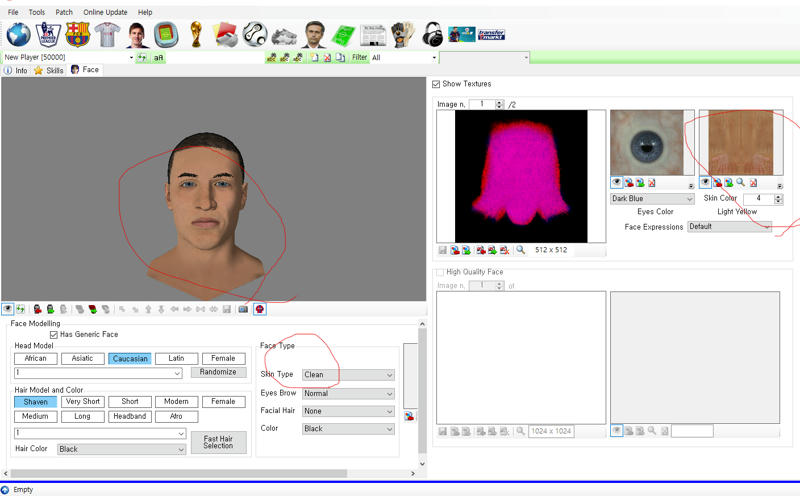Toggle the Has Generic Face checkbox
Image resolution: width=800 pixels, height=496 pixels.
[54, 335]
